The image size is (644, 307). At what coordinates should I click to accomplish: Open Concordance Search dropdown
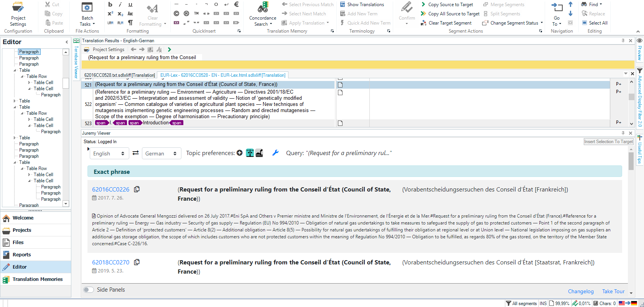(263, 14)
